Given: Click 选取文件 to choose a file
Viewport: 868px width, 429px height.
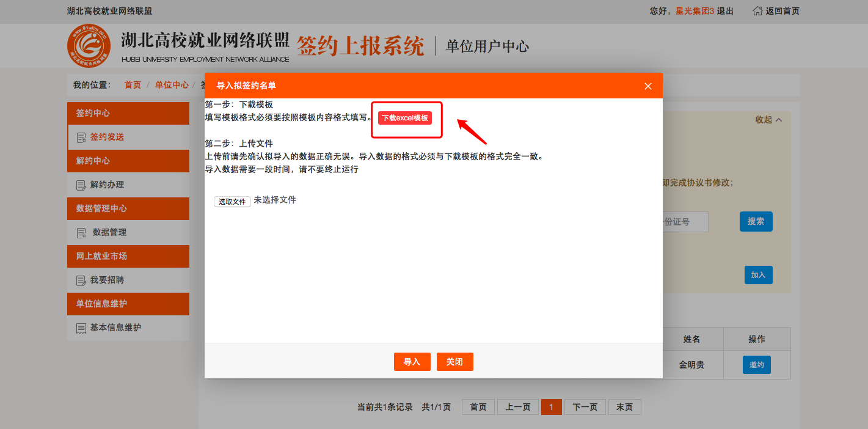Looking at the screenshot, I should [x=232, y=202].
